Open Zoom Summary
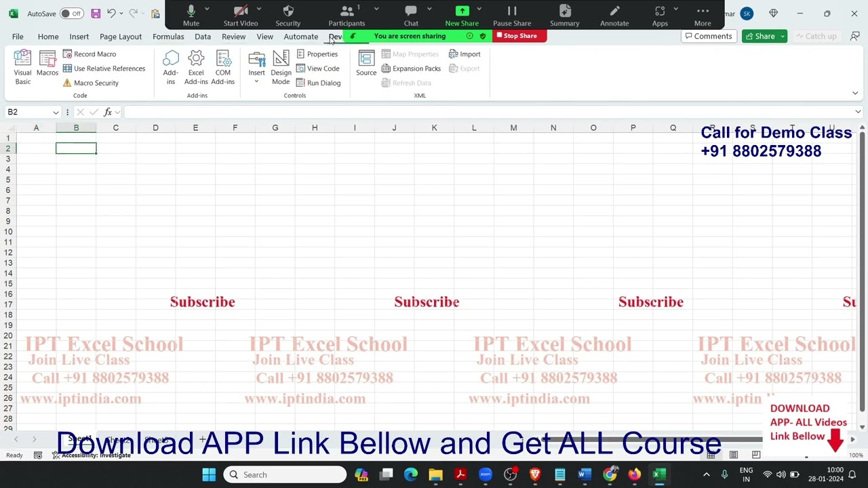 [564, 15]
